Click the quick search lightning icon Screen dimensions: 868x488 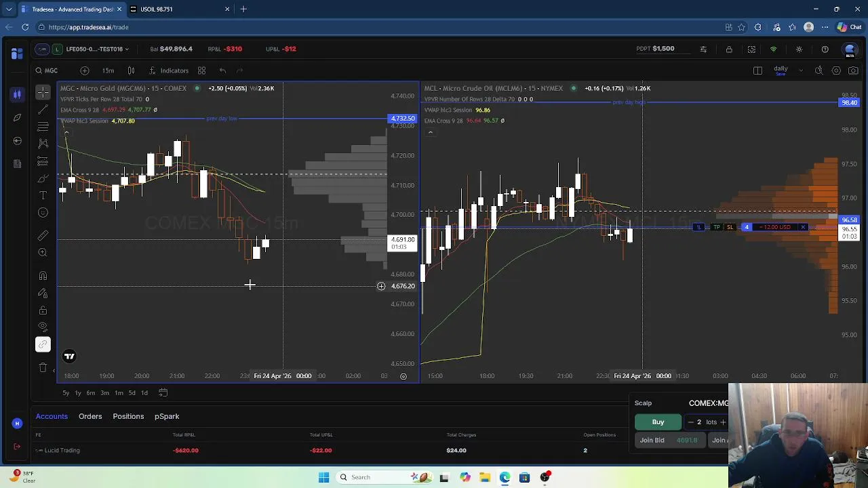point(819,70)
